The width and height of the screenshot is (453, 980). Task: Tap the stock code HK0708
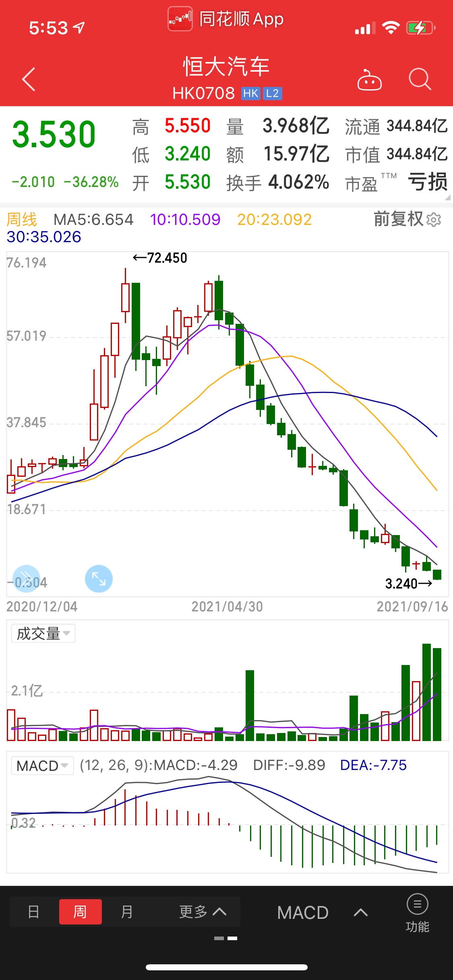[x=203, y=93]
